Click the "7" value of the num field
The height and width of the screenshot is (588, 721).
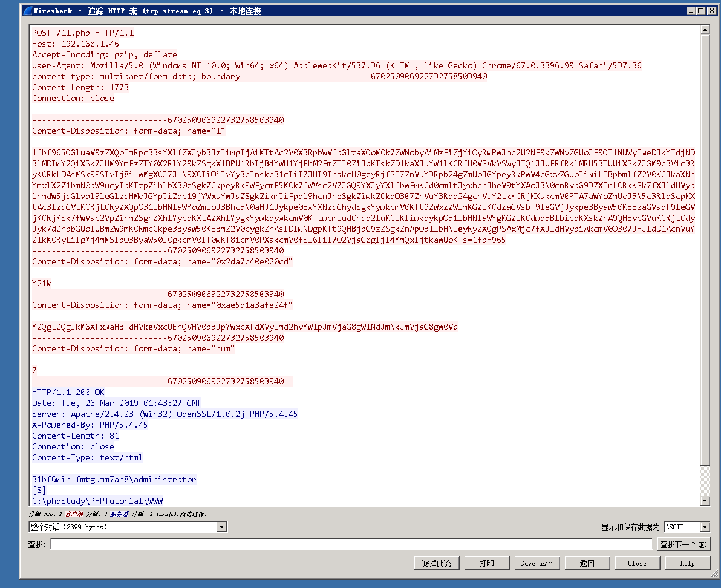tap(34, 371)
